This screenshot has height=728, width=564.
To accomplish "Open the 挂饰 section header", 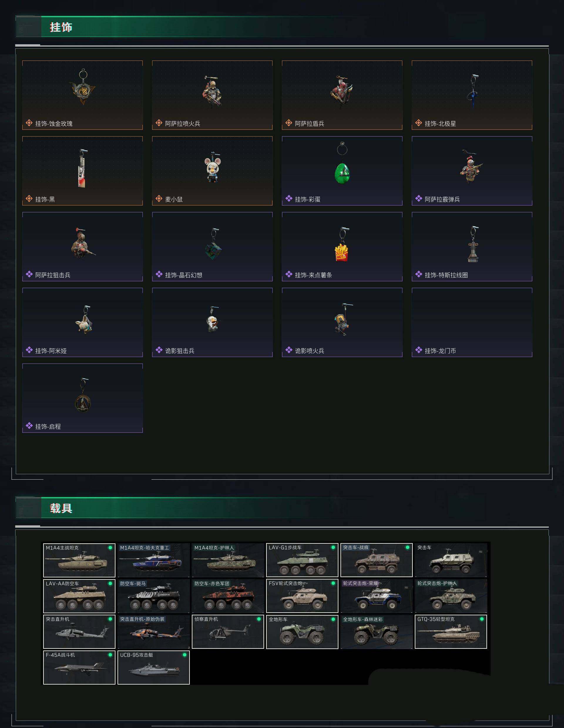I will point(61,27).
